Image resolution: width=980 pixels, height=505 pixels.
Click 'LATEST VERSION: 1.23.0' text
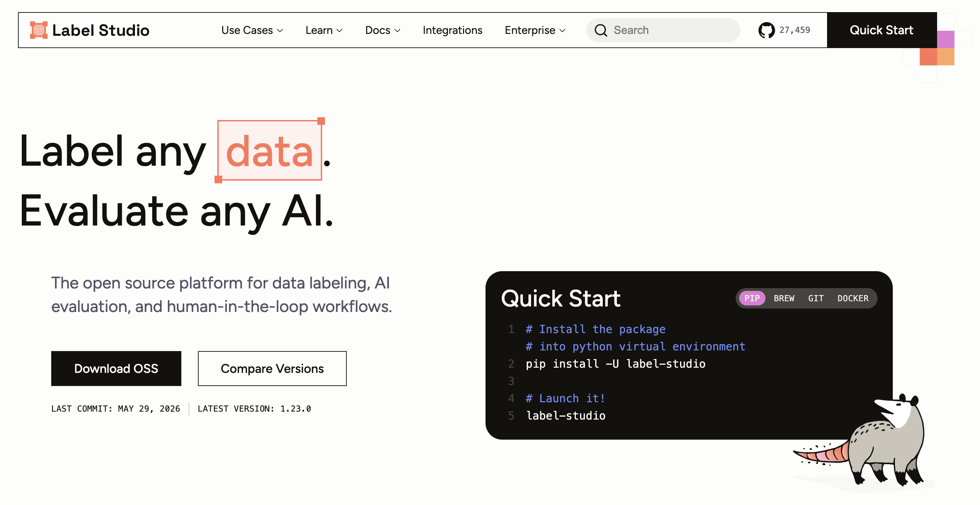coord(254,409)
